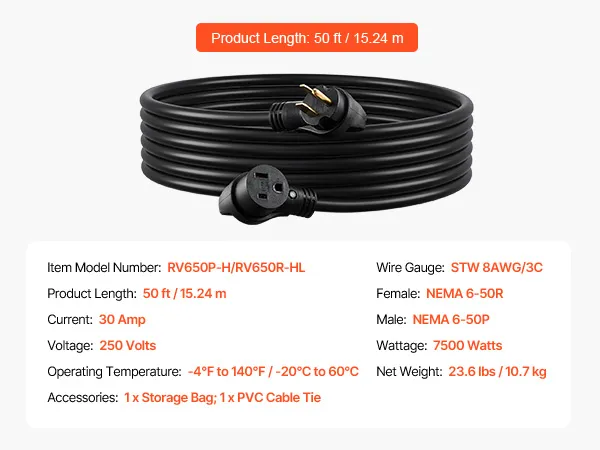Click the Operating Temperature label
Screen dimensions: 600x450
click(x=114, y=372)
